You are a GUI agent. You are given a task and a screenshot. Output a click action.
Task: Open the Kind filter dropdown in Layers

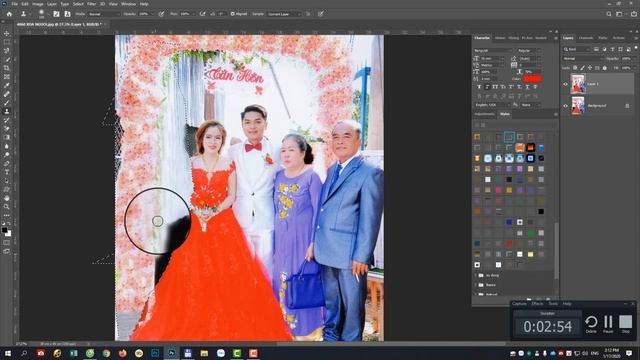576,49
